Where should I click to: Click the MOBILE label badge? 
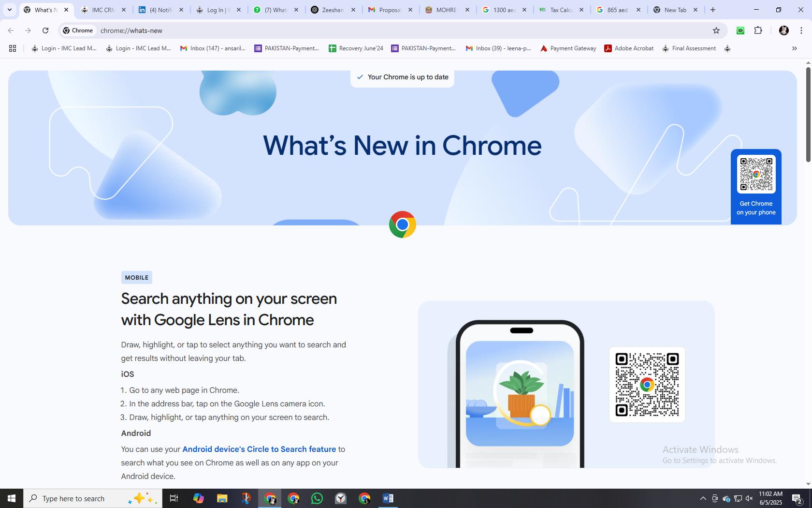[137, 278]
